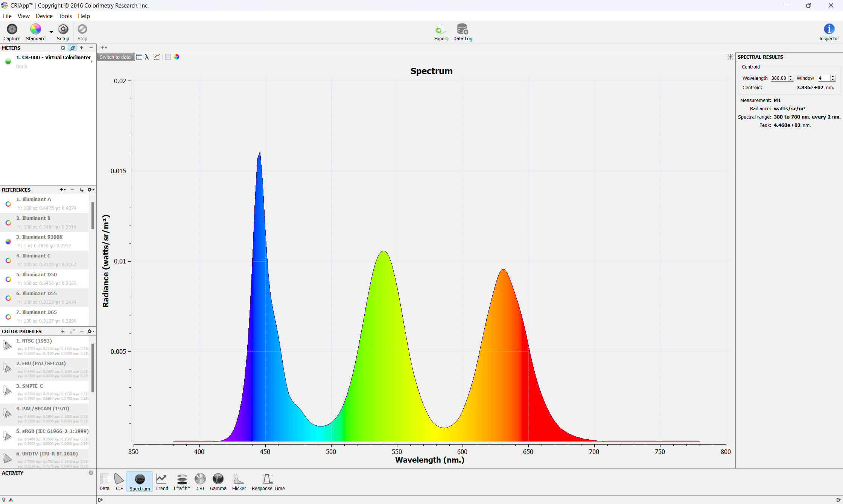843x504 pixels.
Task: Click the Switch to data button
Action: coord(115,57)
